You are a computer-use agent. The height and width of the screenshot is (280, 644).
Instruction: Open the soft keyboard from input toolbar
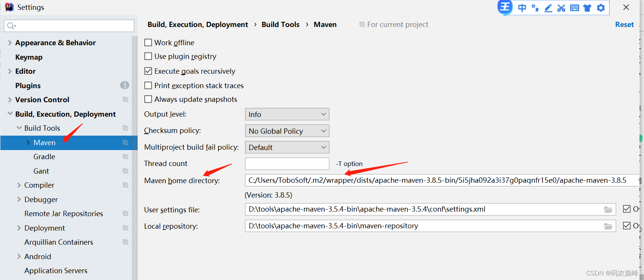574,8
